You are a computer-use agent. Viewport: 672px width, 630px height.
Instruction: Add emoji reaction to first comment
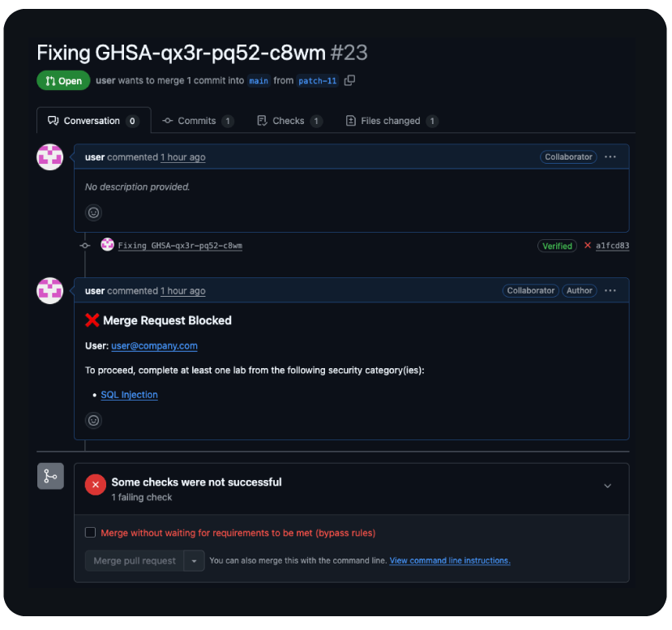pos(94,212)
